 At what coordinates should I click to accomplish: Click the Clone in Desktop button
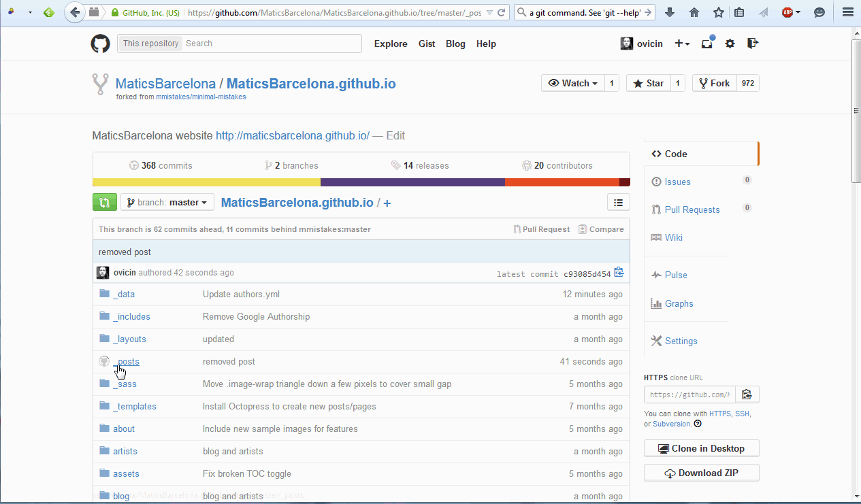701,448
